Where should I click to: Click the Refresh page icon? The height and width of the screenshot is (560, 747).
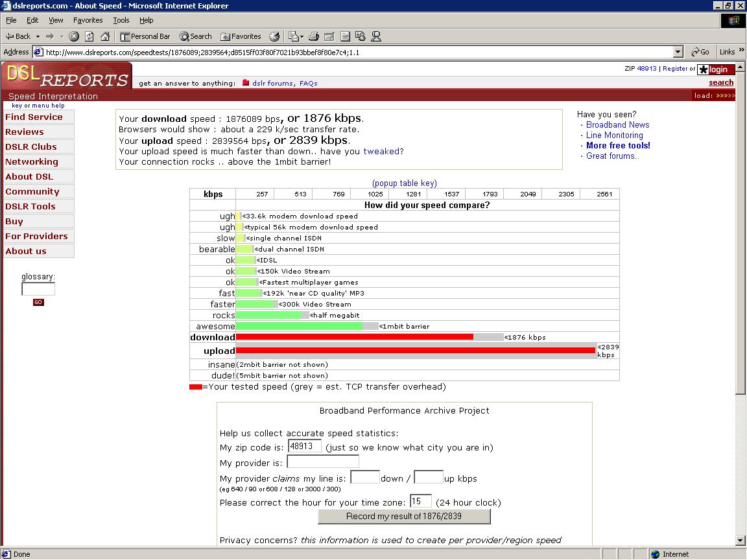tap(89, 37)
